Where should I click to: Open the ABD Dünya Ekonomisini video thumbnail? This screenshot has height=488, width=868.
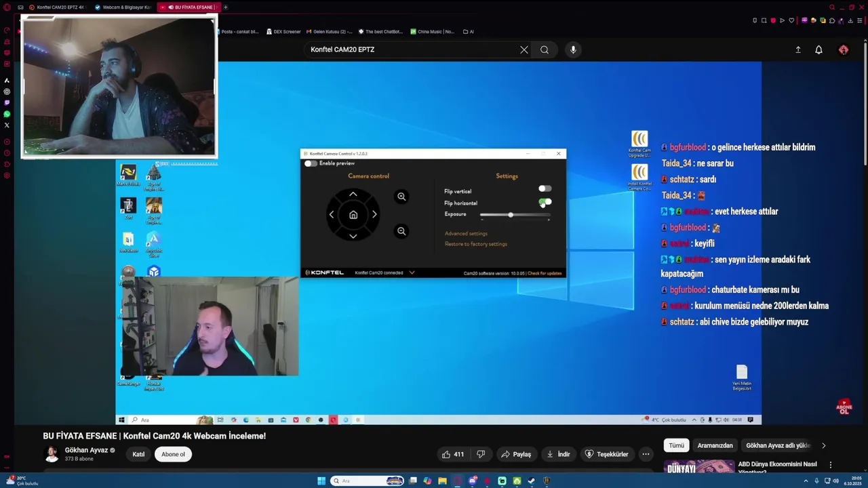[698, 467]
